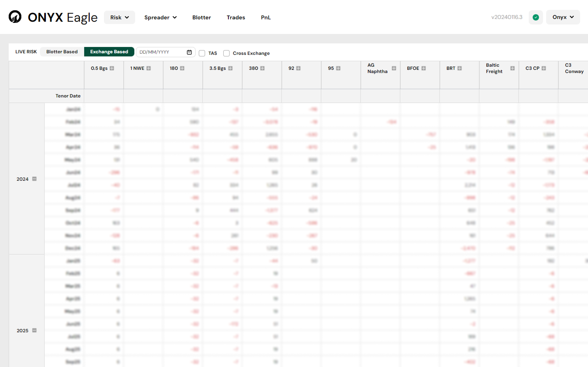Open the Risk dropdown menu
588x367 pixels.
119,18
